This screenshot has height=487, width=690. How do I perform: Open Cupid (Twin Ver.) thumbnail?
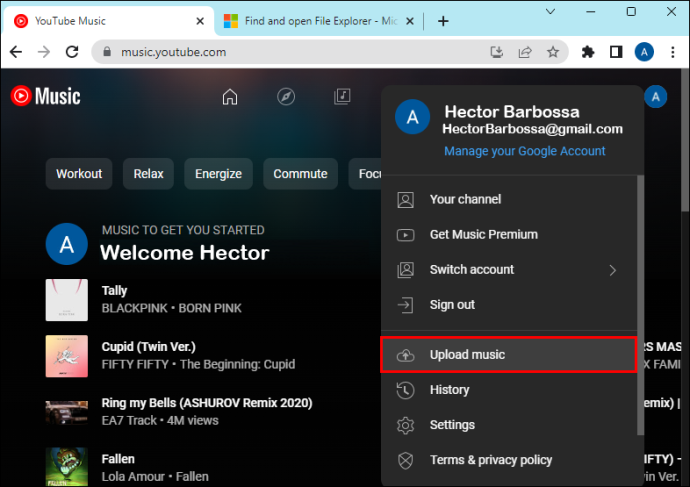67,356
